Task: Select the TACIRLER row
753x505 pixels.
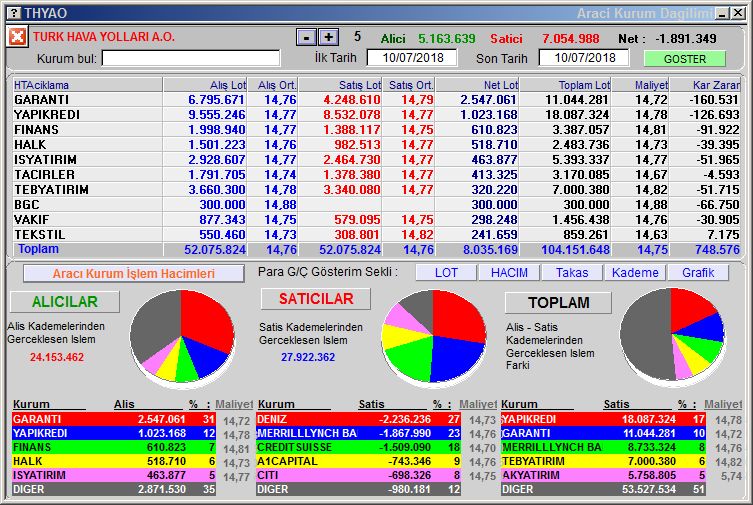Action: click(x=376, y=174)
